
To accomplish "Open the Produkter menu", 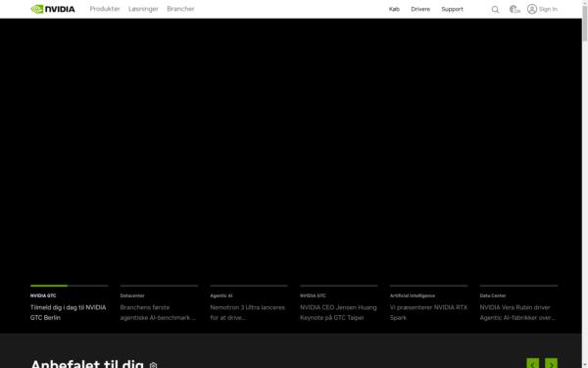I will [105, 9].
